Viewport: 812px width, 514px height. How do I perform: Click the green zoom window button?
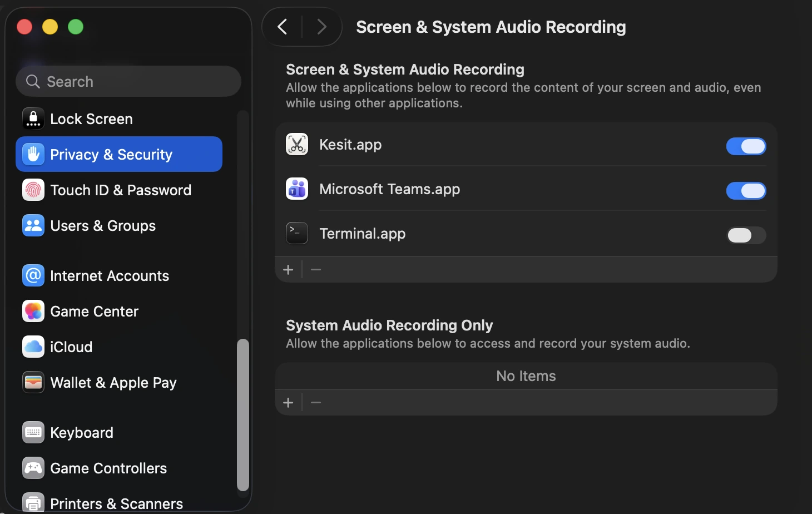tap(76, 27)
